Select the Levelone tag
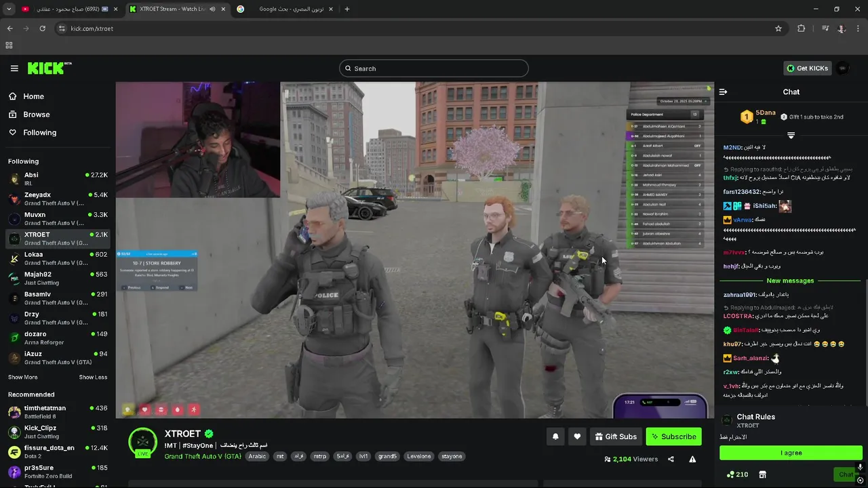868x488 pixels. (419, 456)
